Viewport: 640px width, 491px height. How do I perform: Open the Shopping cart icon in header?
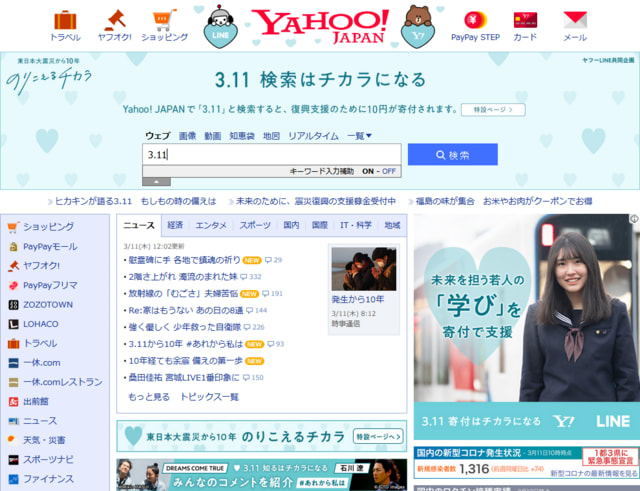point(164,20)
